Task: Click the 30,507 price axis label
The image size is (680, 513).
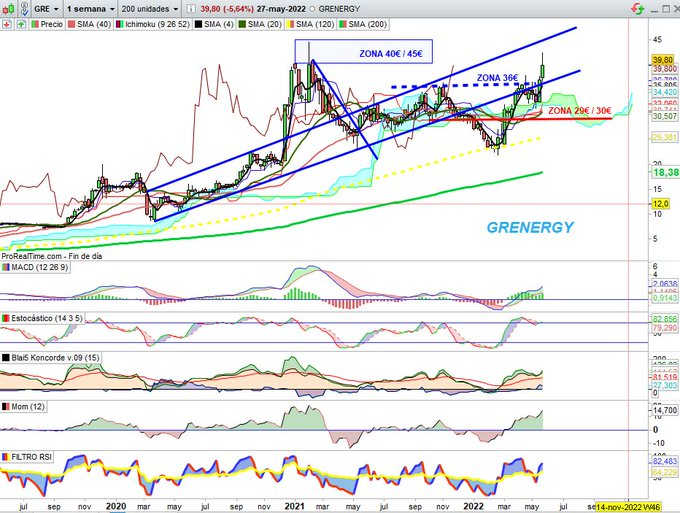Action: (x=664, y=116)
